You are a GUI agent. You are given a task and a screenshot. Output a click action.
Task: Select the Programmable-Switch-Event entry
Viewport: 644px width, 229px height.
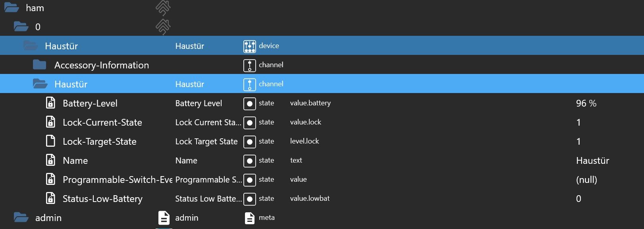117,180
